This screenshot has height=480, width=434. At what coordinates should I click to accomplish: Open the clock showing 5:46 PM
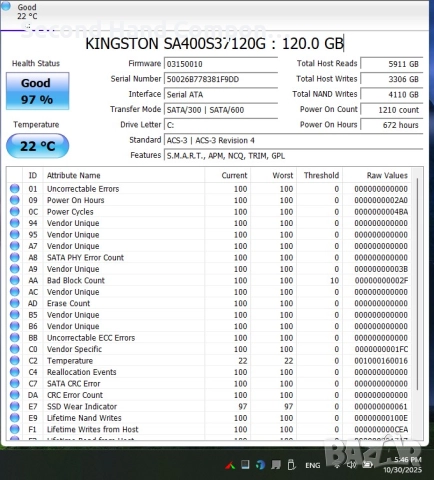click(402, 465)
